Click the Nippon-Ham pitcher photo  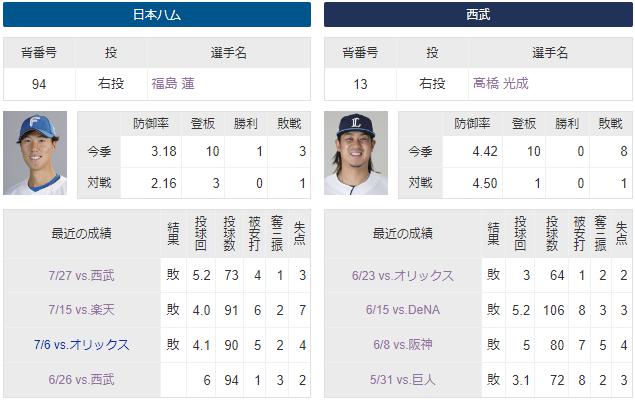pyautogui.click(x=35, y=153)
